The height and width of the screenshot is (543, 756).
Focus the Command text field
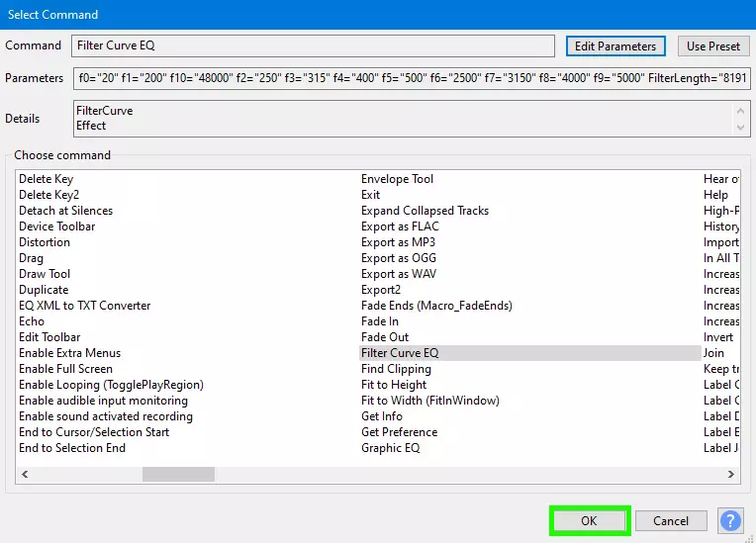[313, 45]
